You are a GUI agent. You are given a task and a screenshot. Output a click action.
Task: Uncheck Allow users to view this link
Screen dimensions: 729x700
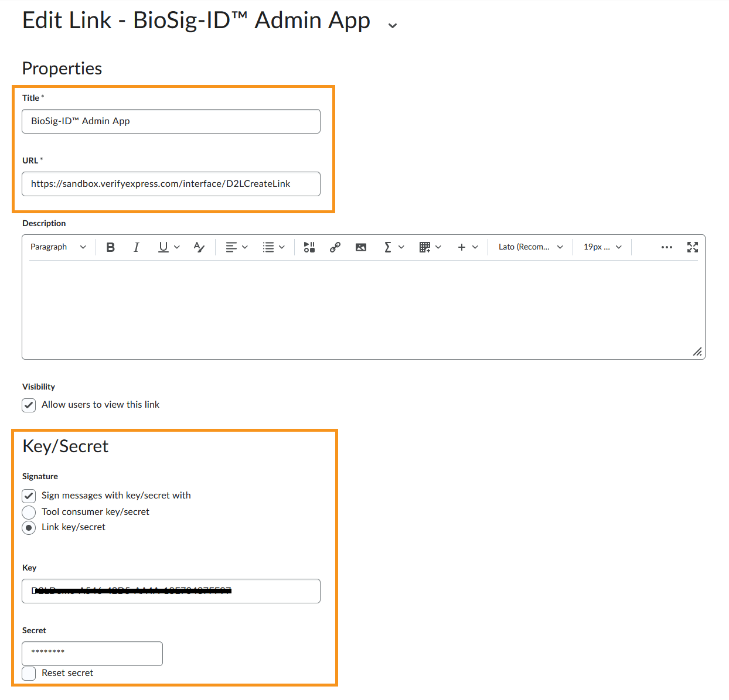click(x=29, y=405)
